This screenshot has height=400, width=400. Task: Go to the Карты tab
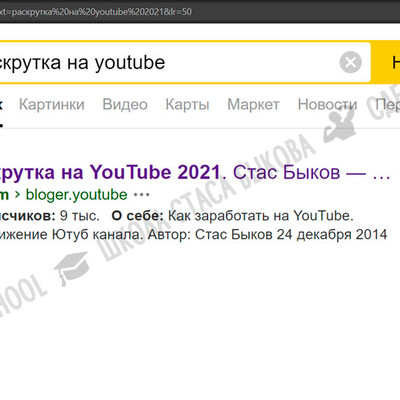187,105
